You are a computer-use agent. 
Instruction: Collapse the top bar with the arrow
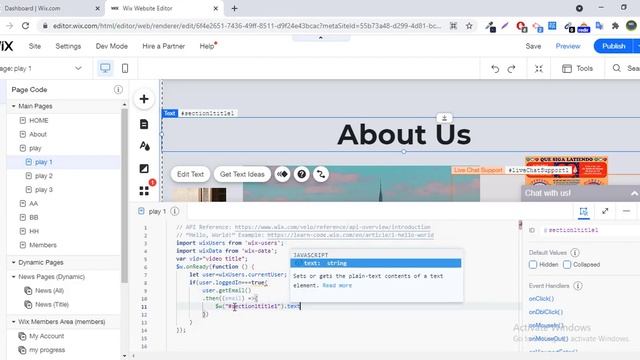pyautogui.click(x=321, y=38)
